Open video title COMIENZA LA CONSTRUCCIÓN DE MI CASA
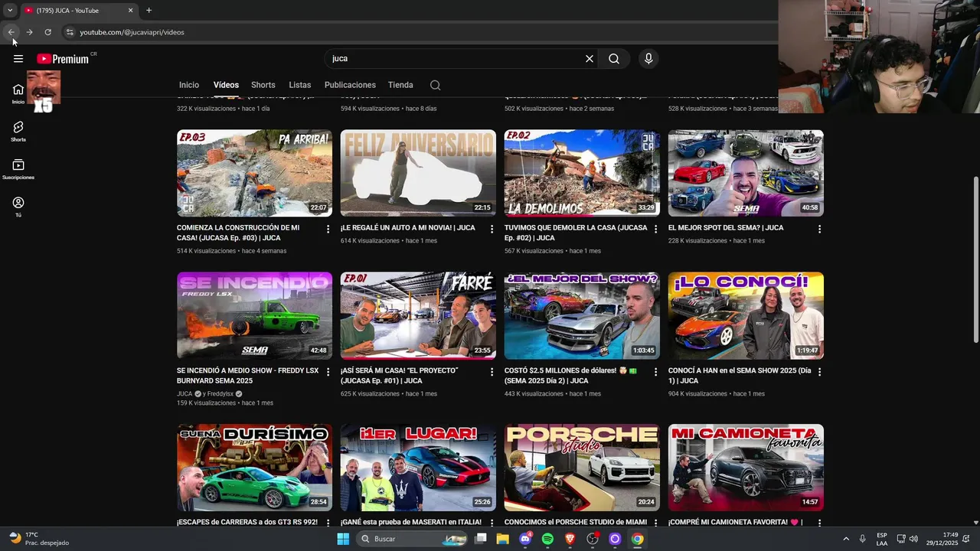 point(238,233)
